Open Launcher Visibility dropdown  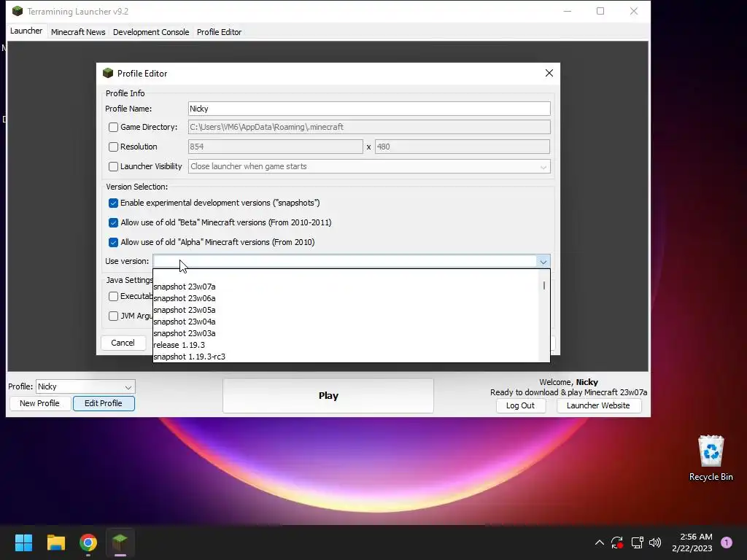[x=543, y=167]
